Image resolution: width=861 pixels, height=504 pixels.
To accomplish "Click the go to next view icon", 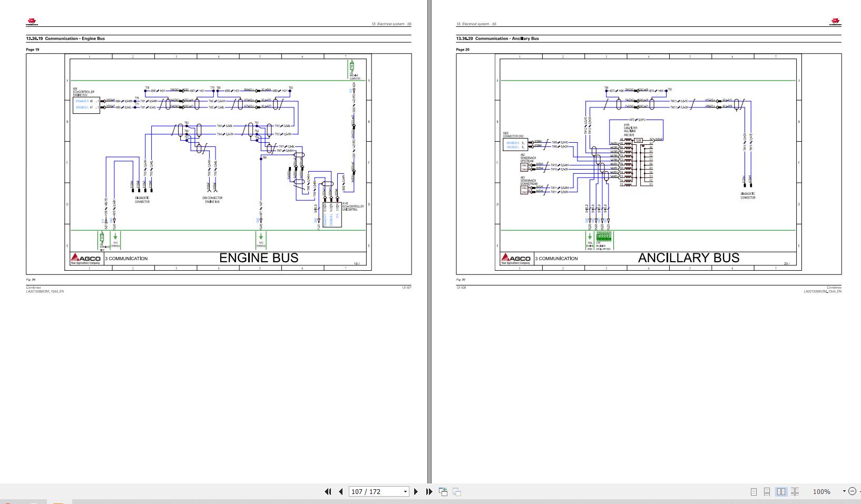I will (x=457, y=491).
